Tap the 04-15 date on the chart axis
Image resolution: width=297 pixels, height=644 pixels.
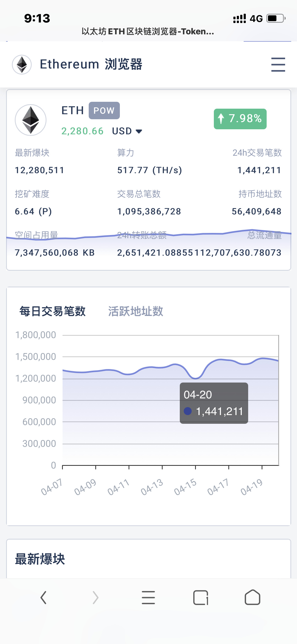(x=185, y=487)
